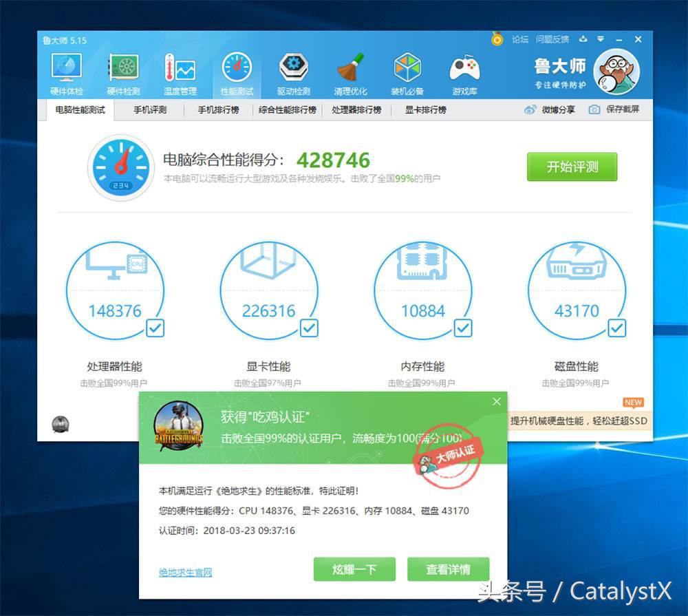Uncheck the 磁盘性能 checkbox
This screenshot has width=688, height=616.
point(617,328)
